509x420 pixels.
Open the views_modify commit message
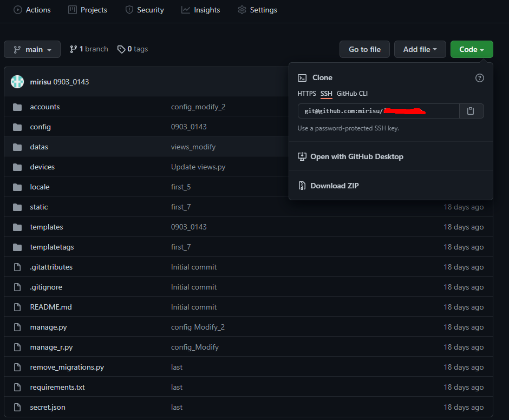pyautogui.click(x=193, y=147)
